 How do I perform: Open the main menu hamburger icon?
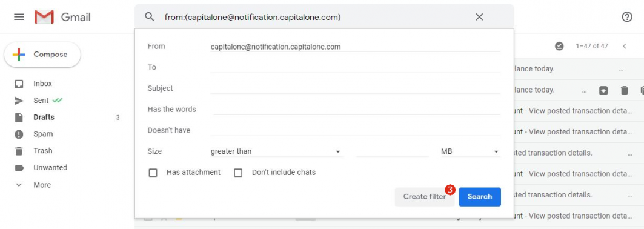tap(19, 17)
